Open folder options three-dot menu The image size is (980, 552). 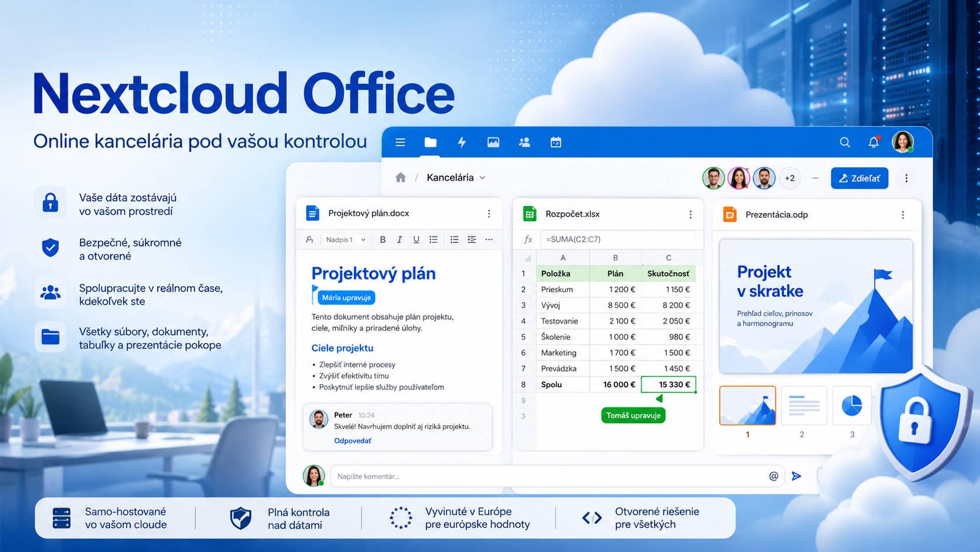pyautogui.click(x=906, y=178)
